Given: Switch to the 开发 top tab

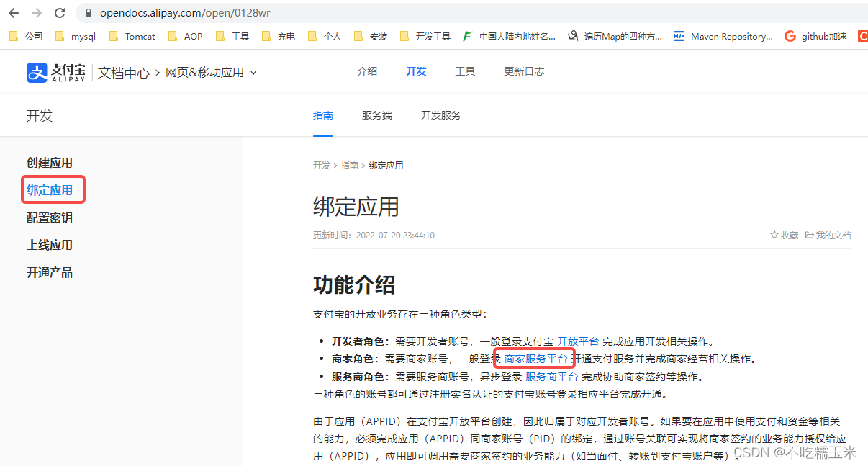Looking at the screenshot, I should tap(416, 71).
